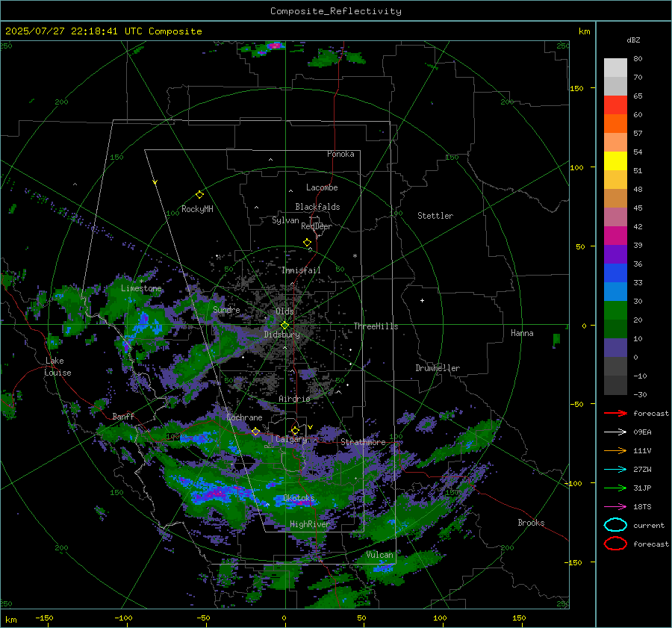
Task: Pick the light gray 80 dBZ swatch
Action: point(615,68)
